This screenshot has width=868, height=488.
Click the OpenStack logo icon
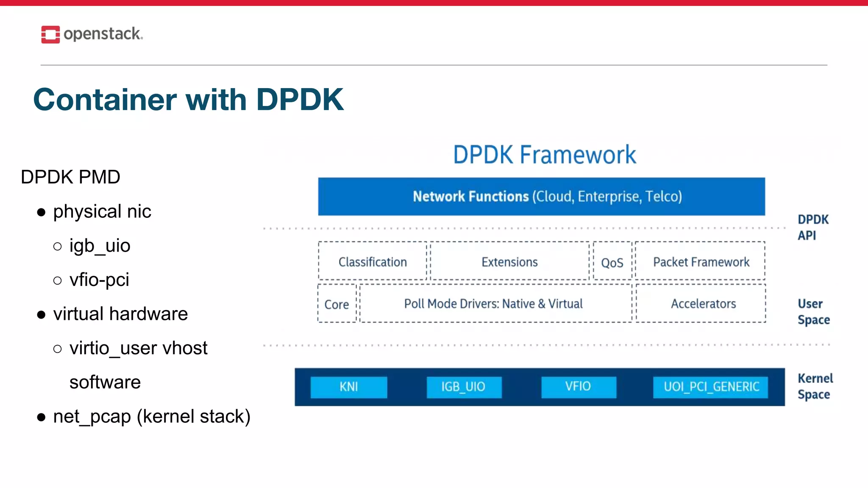(x=50, y=34)
